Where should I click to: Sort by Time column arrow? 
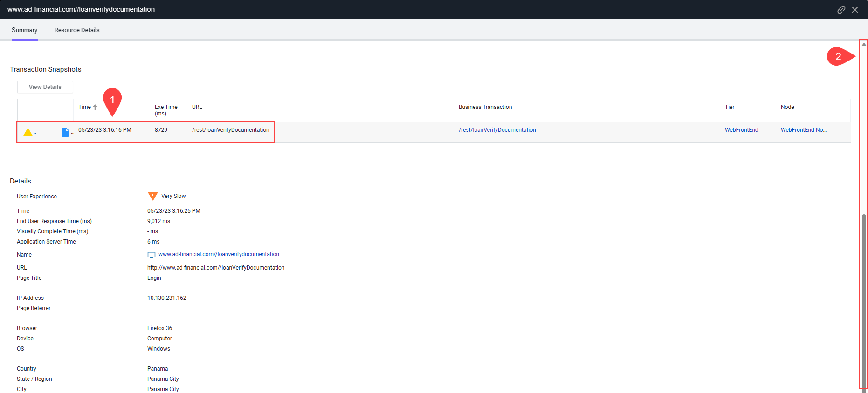[x=95, y=107]
